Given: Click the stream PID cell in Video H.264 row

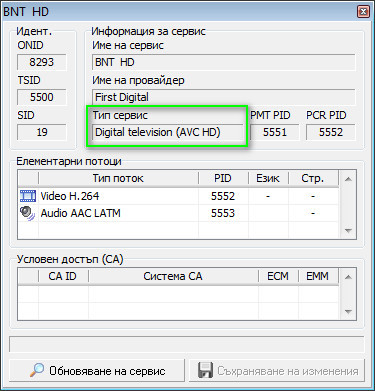Looking at the screenshot, I should click(x=223, y=196).
